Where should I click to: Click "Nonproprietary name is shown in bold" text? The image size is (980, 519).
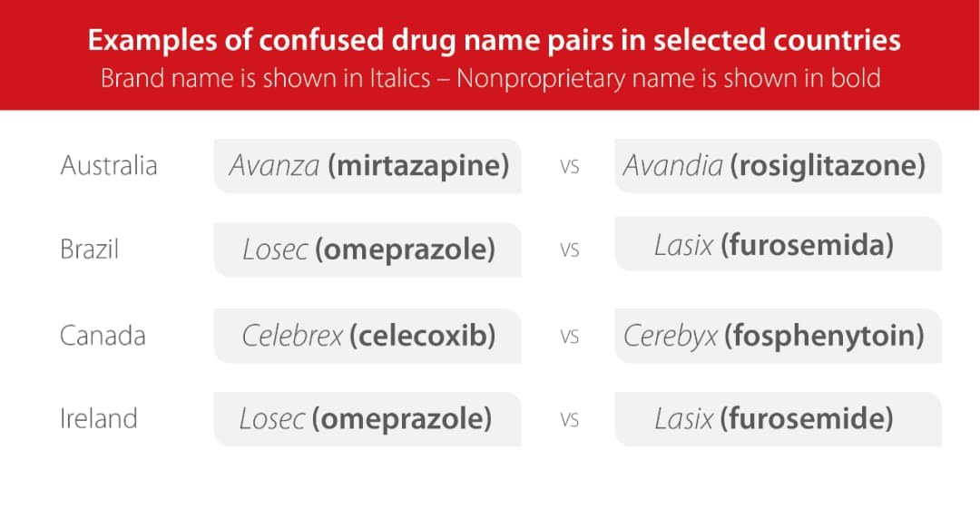click(x=669, y=78)
